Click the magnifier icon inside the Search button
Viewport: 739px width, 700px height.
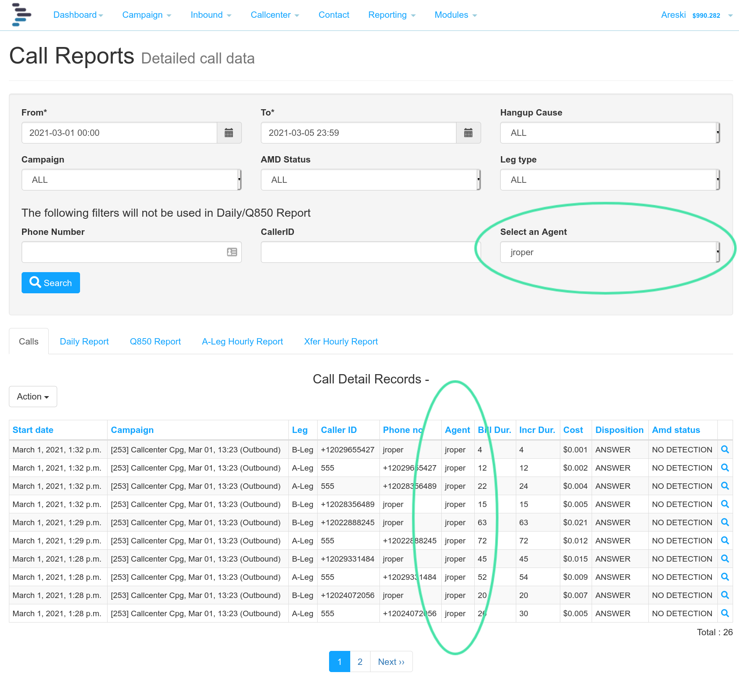pos(36,282)
